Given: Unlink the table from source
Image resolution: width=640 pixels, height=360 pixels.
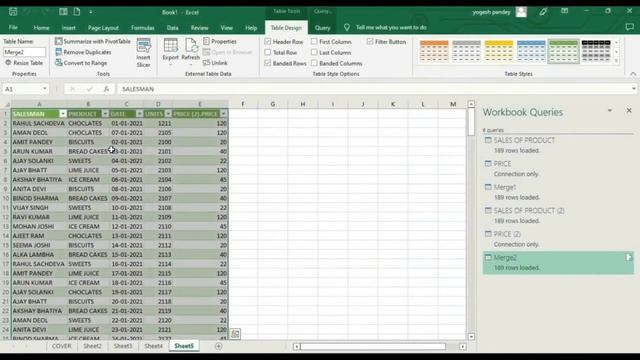Looking at the screenshot, I should point(215,63).
